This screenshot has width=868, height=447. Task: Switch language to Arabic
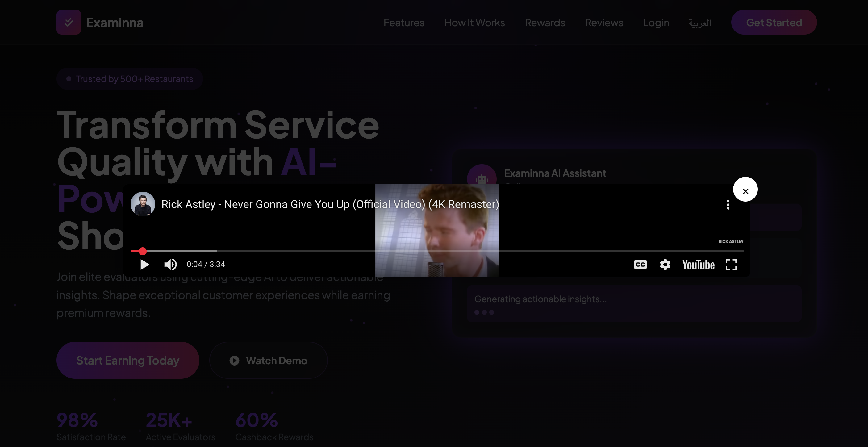700,23
